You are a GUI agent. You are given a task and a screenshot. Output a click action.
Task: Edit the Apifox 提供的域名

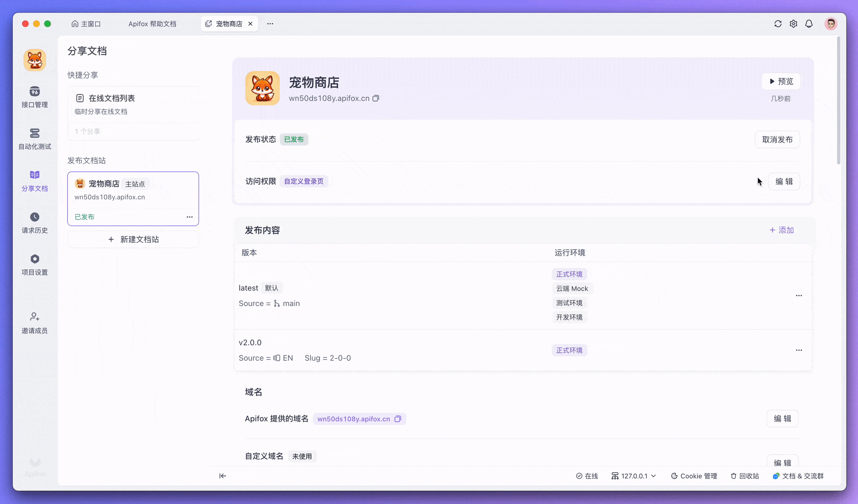[x=782, y=419]
